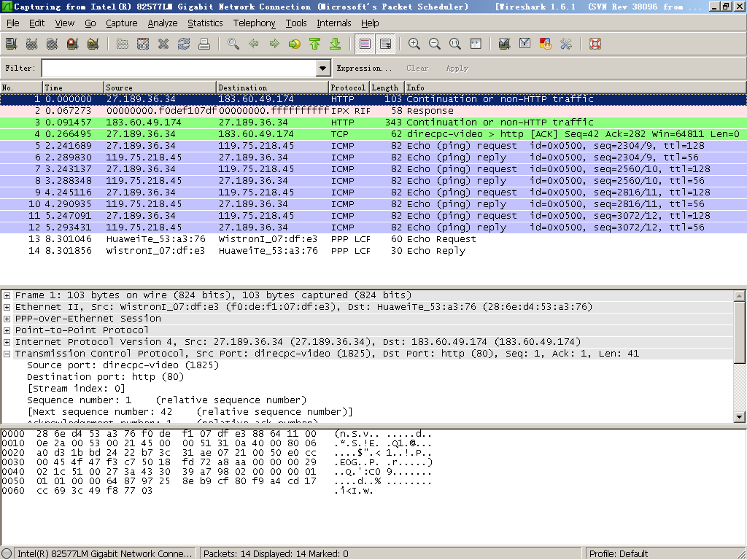Jump to the first packet icon
The height and width of the screenshot is (560, 747).
click(315, 44)
